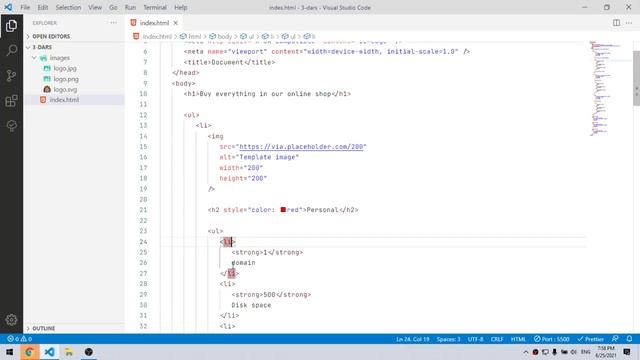Open the Terminal menu
The image size is (640, 360).
tap(155, 7)
